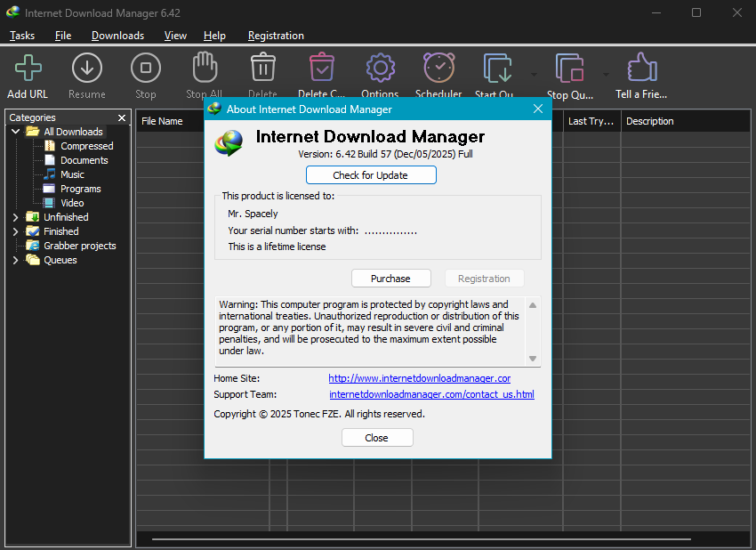Open the Scheduler clock icon
Screen dimensions: 756x550
click(438, 69)
